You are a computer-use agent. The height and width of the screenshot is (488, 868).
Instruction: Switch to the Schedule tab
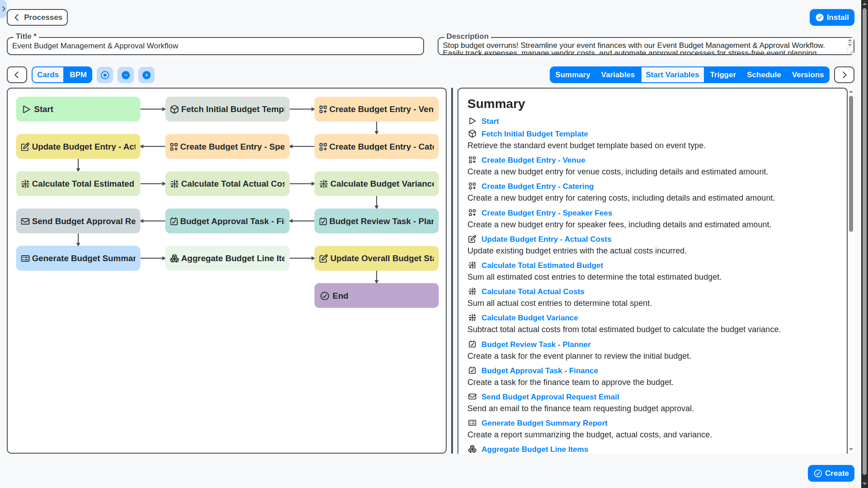point(764,75)
